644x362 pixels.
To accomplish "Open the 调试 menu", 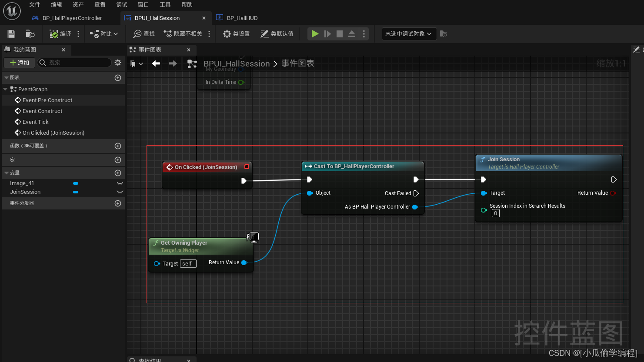I will [122, 4].
